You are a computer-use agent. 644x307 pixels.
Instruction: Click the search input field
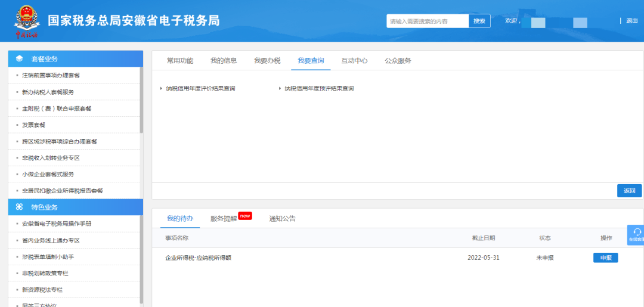click(428, 21)
